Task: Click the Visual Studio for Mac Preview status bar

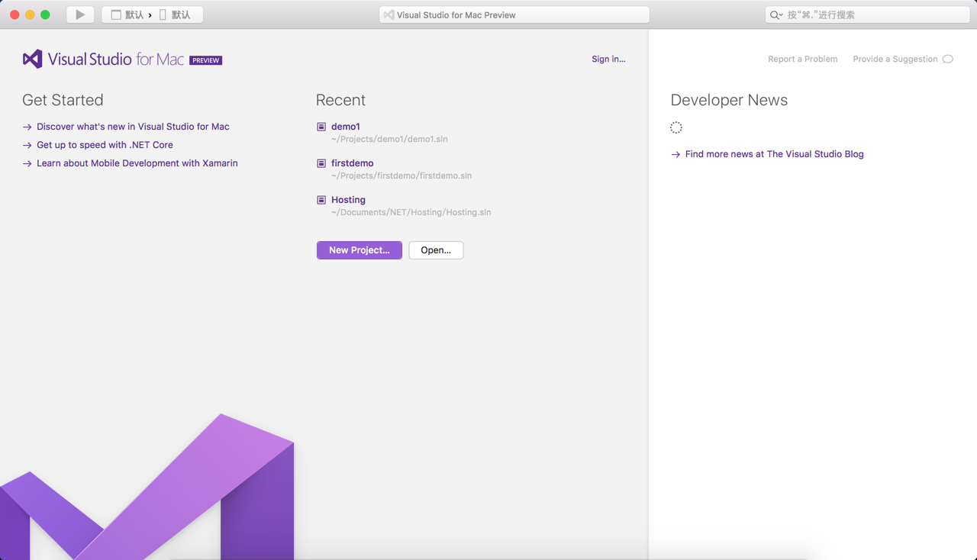Action: (514, 14)
